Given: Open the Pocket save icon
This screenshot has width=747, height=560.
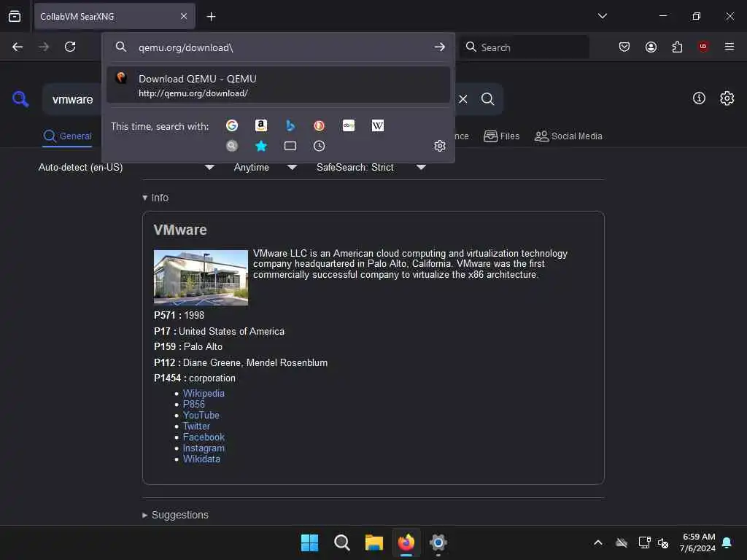Looking at the screenshot, I should [624, 47].
